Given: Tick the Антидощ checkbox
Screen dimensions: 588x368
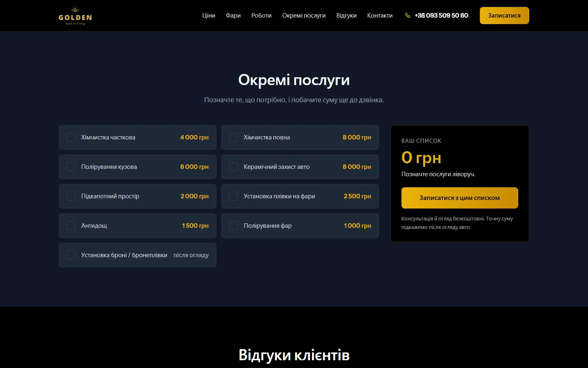Looking at the screenshot, I should 71,226.
